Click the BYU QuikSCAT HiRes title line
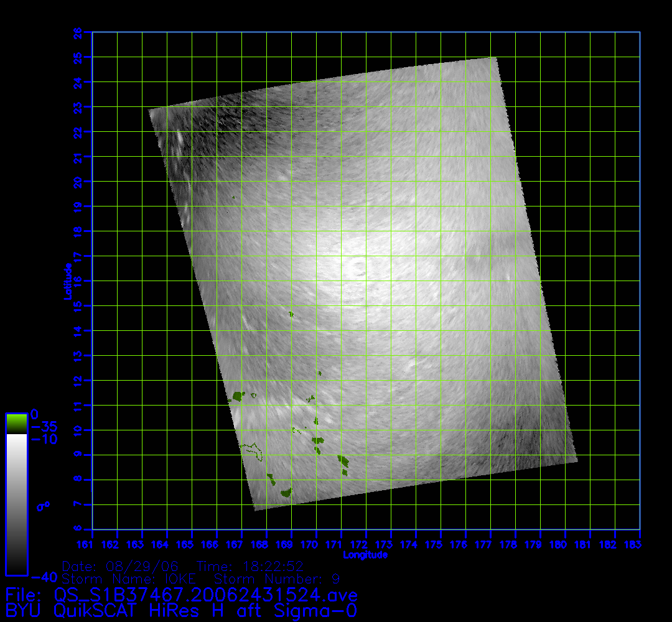 coord(180,610)
